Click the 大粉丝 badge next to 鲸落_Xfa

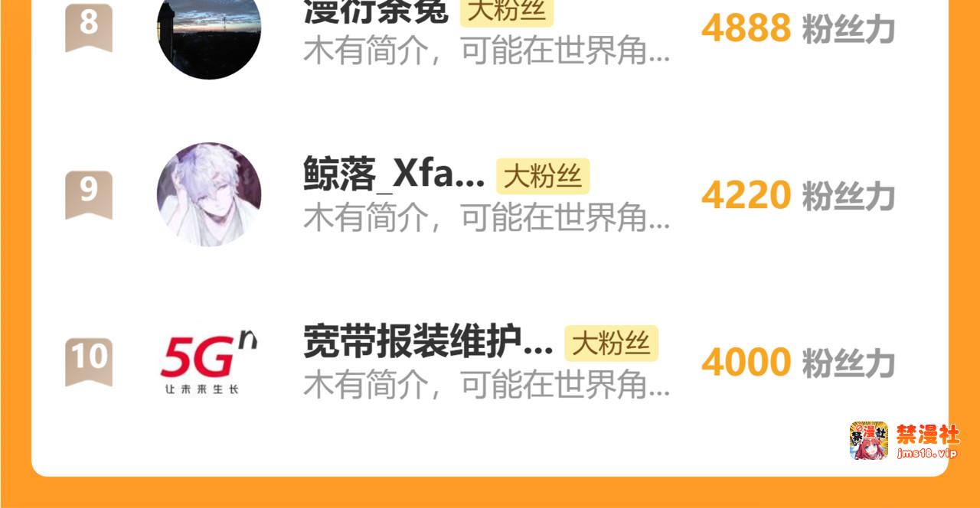(543, 177)
